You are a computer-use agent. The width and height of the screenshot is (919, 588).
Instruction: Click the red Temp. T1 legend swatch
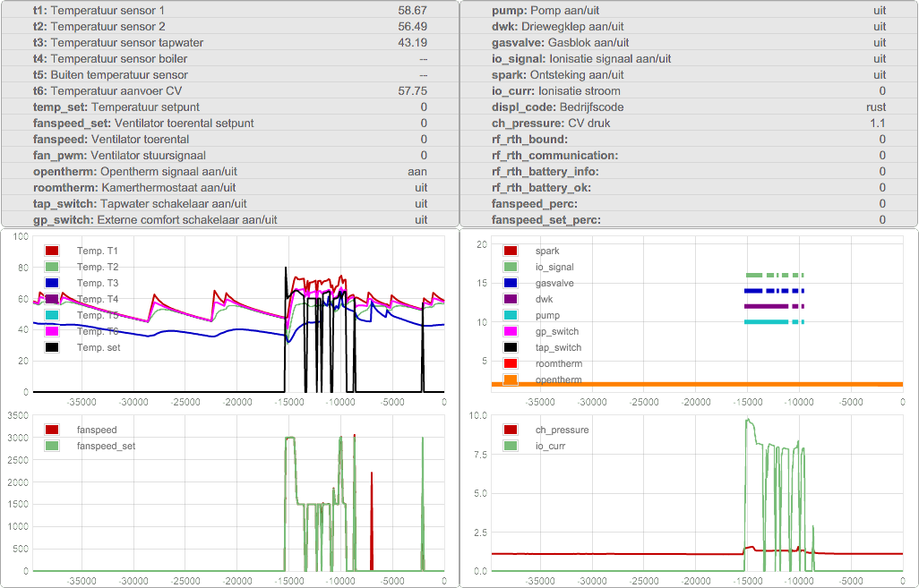pyautogui.click(x=52, y=251)
